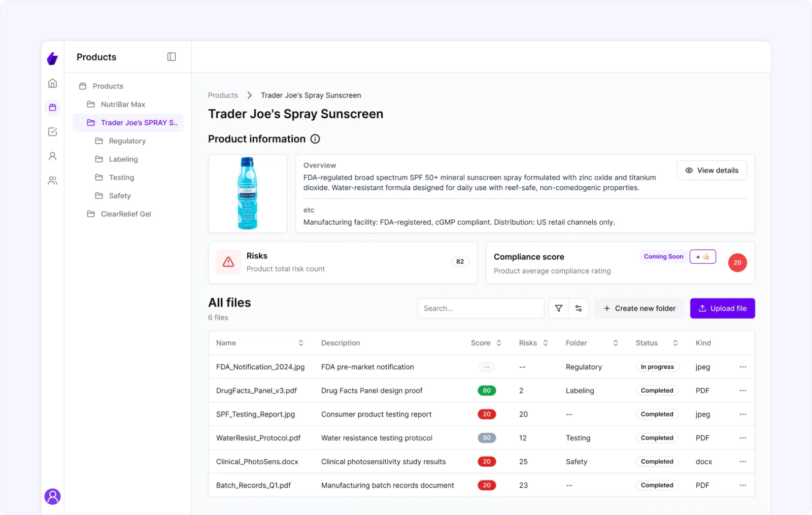Click the Description column header
Image resolution: width=812 pixels, height=515 pixels.
[341, 343]
